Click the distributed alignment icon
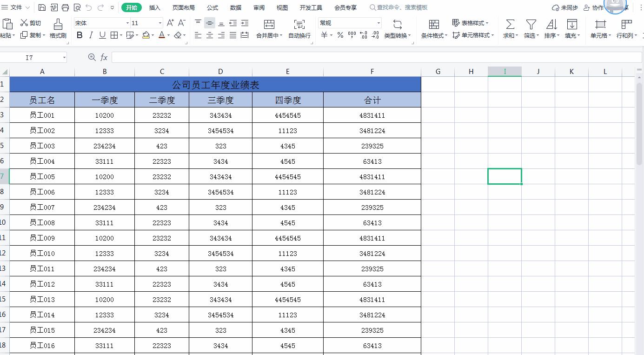The height and width of the screenshot is (355, 644). coord(245,35)
